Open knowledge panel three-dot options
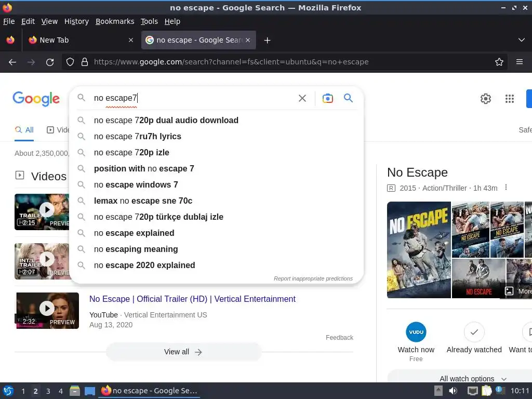The height and width of the screenshot is (399, 532). click(x=506, y=187)
